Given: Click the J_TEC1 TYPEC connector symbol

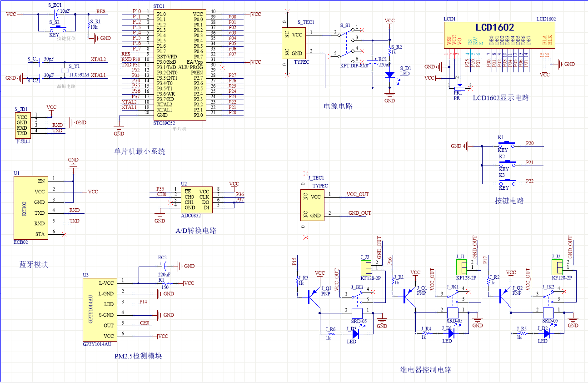Looking at the screenshot, I should click(x=312, y=205).
